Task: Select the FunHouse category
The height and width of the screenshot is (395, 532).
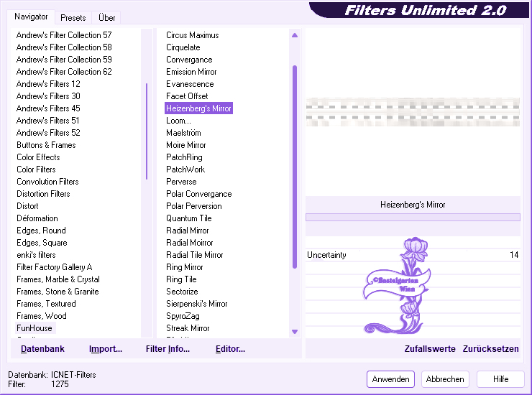Action: click(35, 328)
